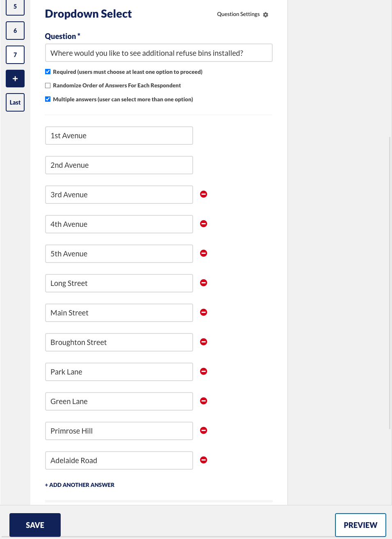
Task: Remove the 3rd Avenue answer
Action: (203, 194)
